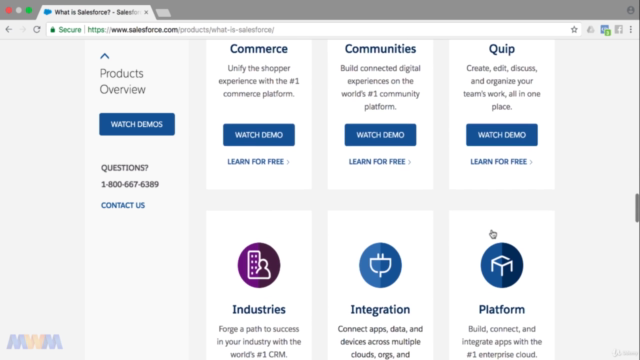Click the browser forward arrow
640x360 pixels.
(22, 29)
